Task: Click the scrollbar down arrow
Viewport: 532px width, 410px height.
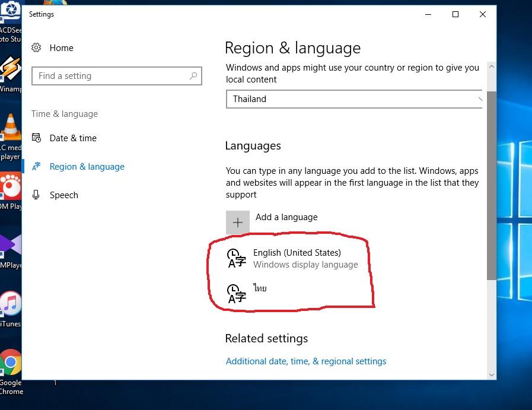Action: coord(491,375)
